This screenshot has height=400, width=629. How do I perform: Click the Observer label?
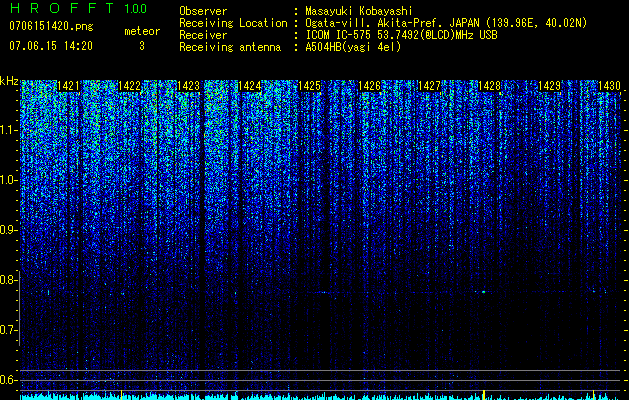point(203,11)
